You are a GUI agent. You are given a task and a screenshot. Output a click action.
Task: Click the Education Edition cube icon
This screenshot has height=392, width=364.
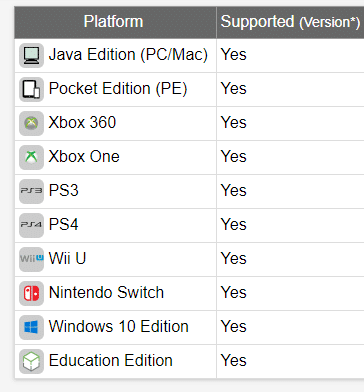(31, 361)
